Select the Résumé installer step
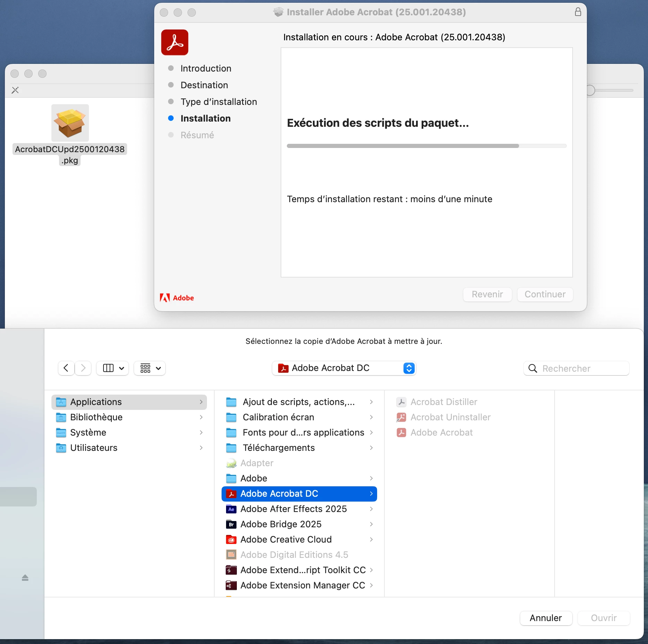The image size is (648, 644). click(x=197, y=135)
